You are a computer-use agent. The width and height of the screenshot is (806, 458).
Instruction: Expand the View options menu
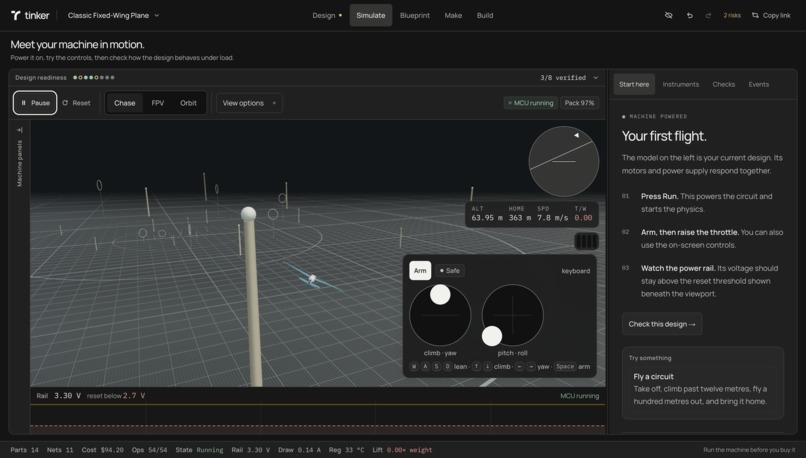pos(249,103)
